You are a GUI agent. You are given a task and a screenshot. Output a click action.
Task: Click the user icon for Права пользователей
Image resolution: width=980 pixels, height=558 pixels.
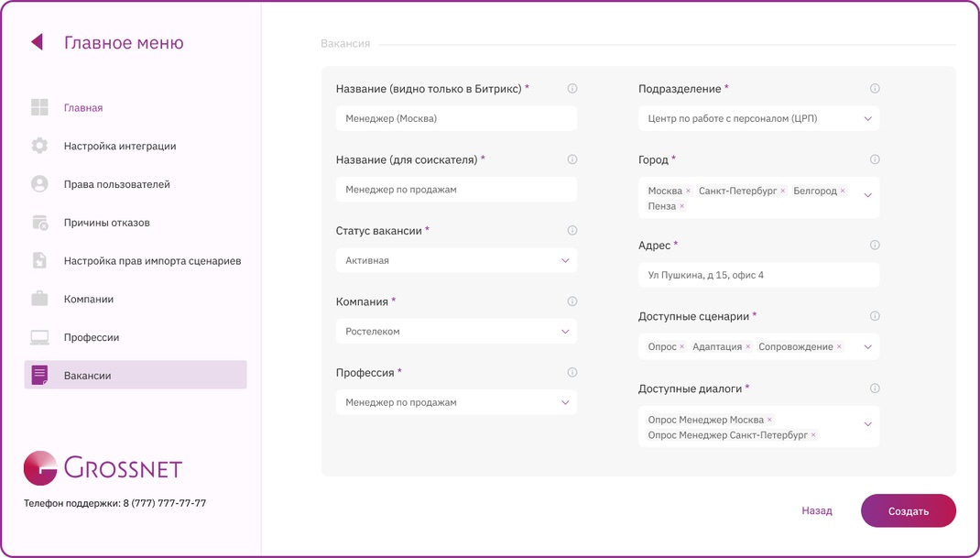pos(39,184)
